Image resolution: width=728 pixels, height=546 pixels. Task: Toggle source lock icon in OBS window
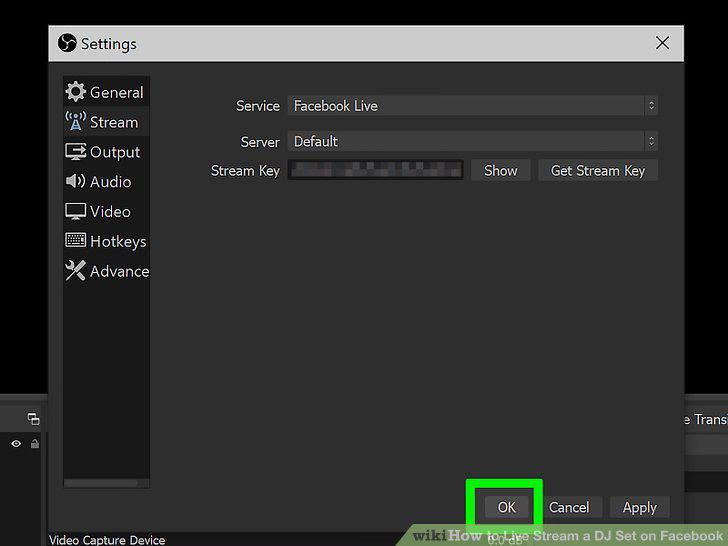pyautogui.click(x=35, y=443)
